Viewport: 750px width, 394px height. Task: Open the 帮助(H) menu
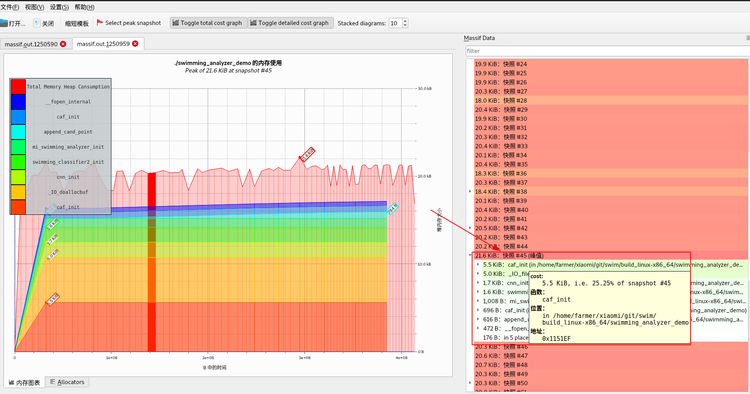tap(85, 7)
